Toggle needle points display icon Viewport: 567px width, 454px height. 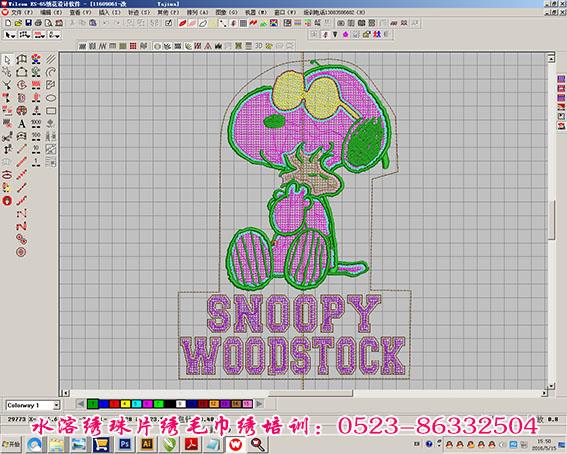(x=233, y=23)
